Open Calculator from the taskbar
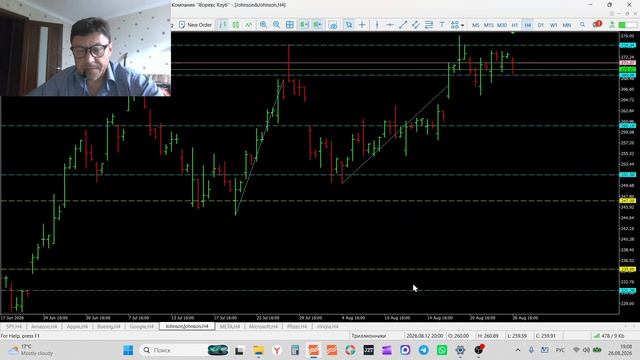Image resolution: width=640 pixels, height=360 pixels. pos(295,350)
